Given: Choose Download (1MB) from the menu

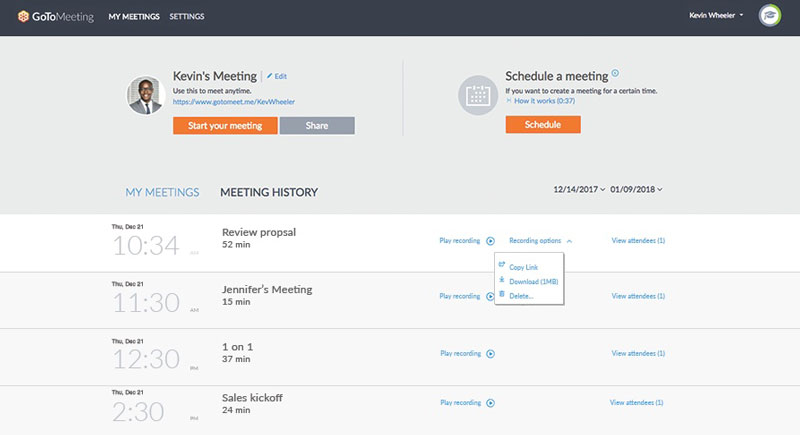Looking at the screenshot, I should pyautogui.click(x=531, y=281).
